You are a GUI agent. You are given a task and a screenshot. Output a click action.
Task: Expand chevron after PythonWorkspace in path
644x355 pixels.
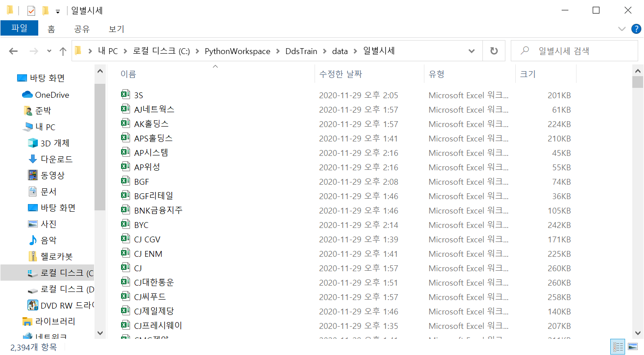click(x=278, y=51)
